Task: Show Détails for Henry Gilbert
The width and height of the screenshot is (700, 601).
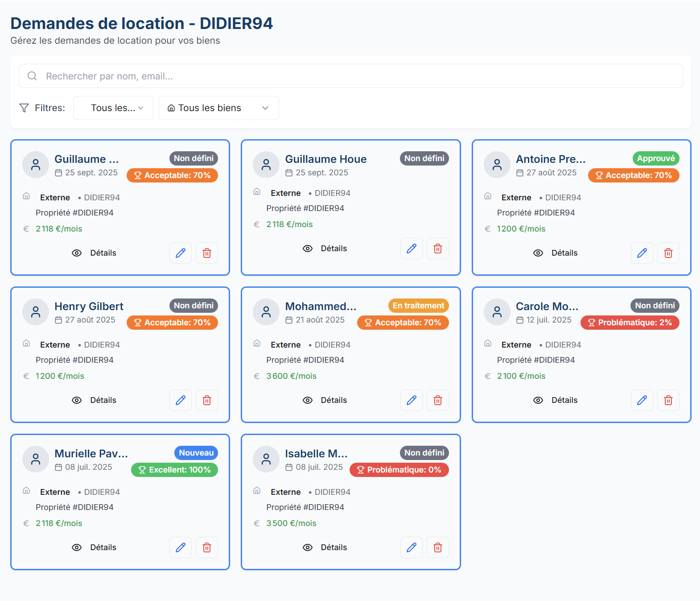Action: pyautogui.click(x=94, y=400)
